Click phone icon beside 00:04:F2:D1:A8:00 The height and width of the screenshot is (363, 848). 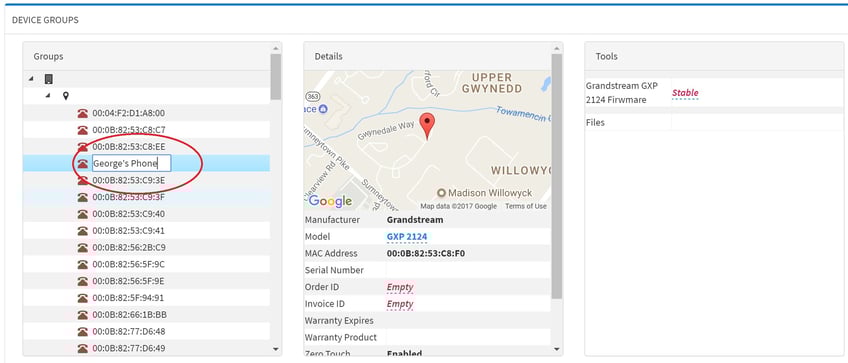[82, 113]
